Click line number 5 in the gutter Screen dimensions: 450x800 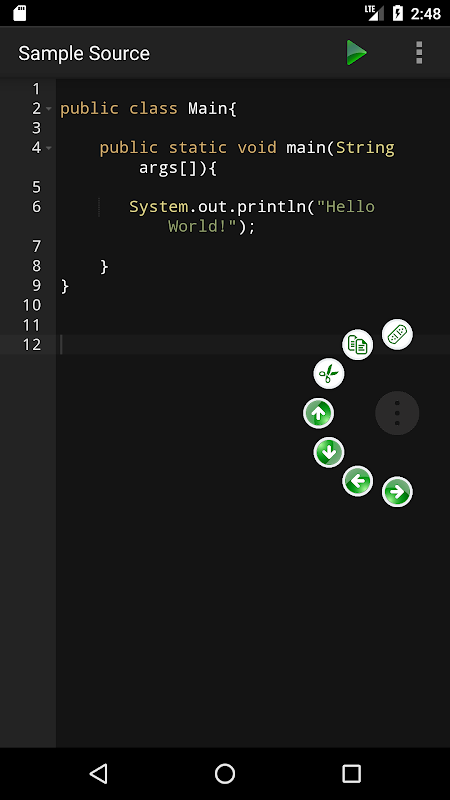tap(36, 187)
